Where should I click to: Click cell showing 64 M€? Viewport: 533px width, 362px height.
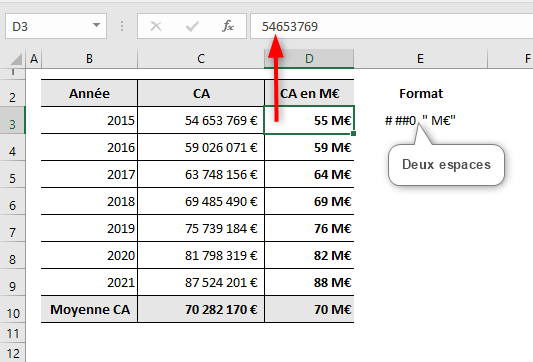(x=309, y=174)
